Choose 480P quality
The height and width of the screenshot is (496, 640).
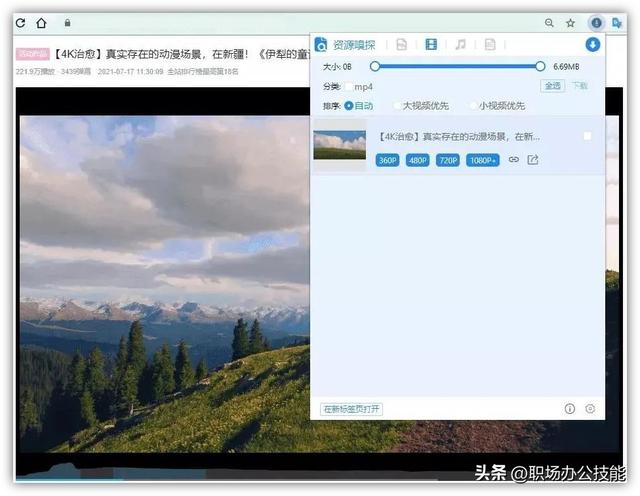click(418, 160)
